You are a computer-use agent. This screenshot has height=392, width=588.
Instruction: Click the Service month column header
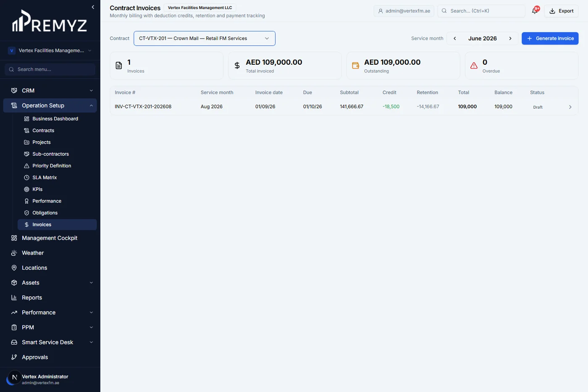pyautogui.click(x=217, y=92)
